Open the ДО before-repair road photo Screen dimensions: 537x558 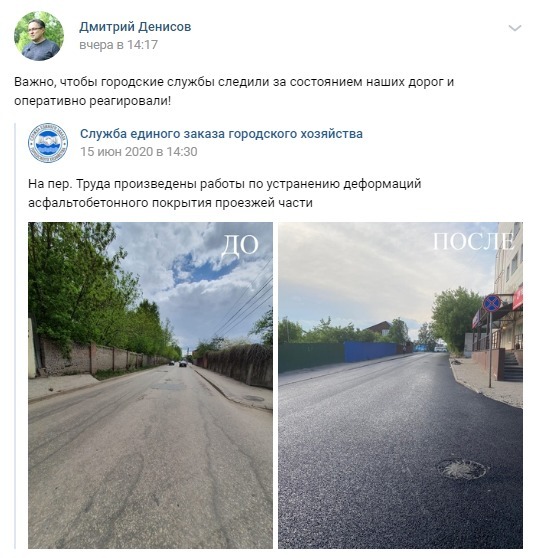point(151,385)
